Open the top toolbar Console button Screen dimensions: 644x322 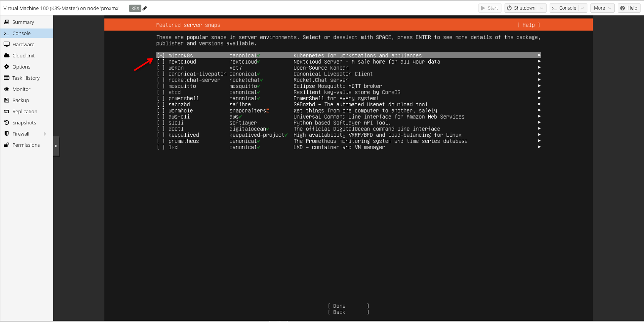(x=564, y=8)
